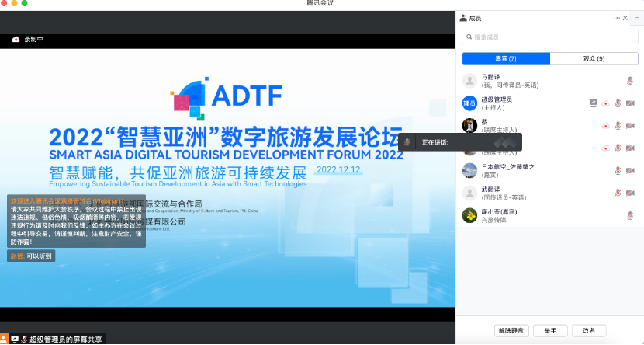
Task: Click the 2022.12.12 date on the slide
Action: click(338, 170)
